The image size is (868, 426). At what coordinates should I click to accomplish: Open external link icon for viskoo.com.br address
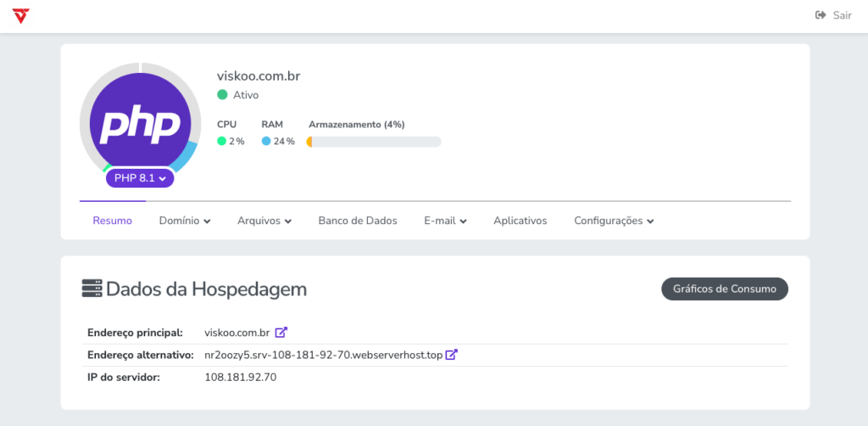pyautogui.click(x=281, y=333)
